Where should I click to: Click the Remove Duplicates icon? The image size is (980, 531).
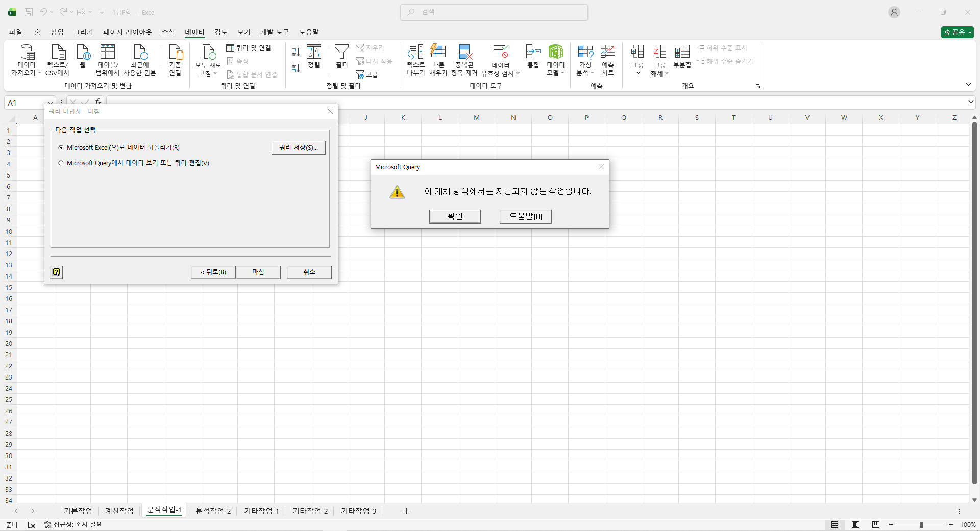click(x=464, y=52)
